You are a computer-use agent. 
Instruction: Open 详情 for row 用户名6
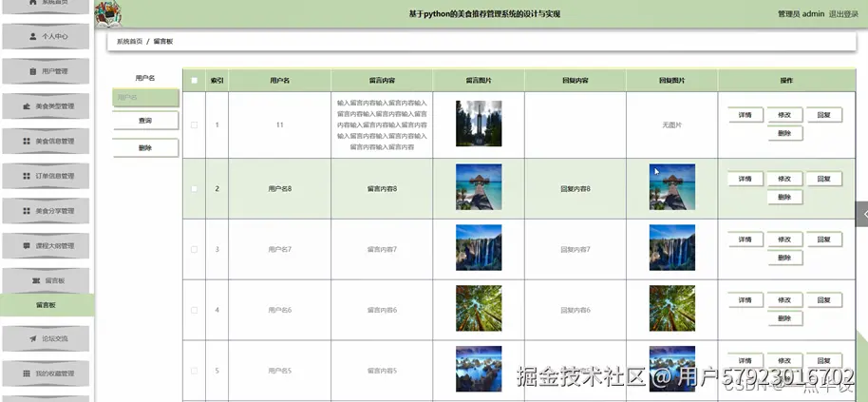pos(745,300)
